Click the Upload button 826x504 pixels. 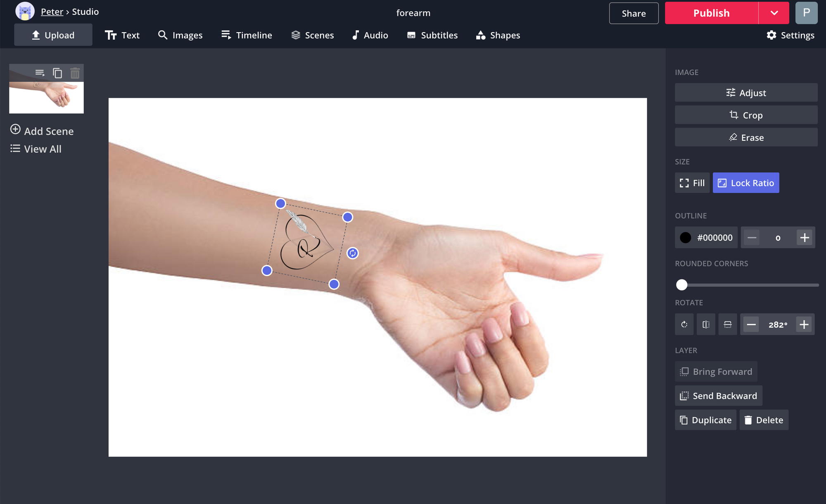[x=52, y=35]
